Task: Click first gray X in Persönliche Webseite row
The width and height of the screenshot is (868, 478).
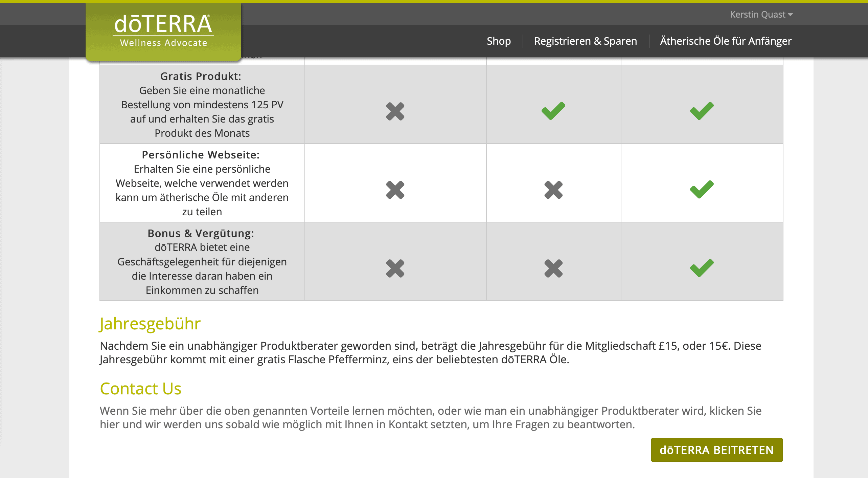Action: 395,190
